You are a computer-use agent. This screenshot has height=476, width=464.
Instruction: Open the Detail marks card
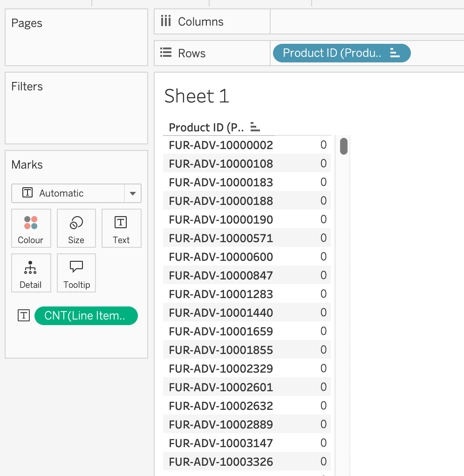click(31, 273)
